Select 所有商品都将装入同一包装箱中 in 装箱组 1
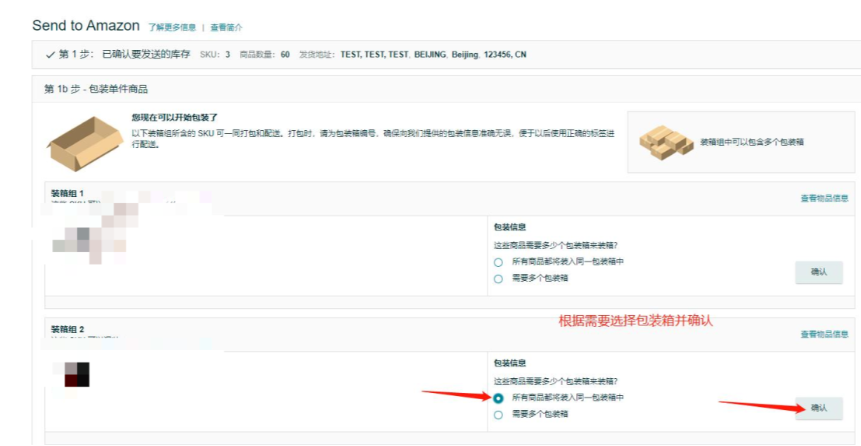 [x=499, y=263]
